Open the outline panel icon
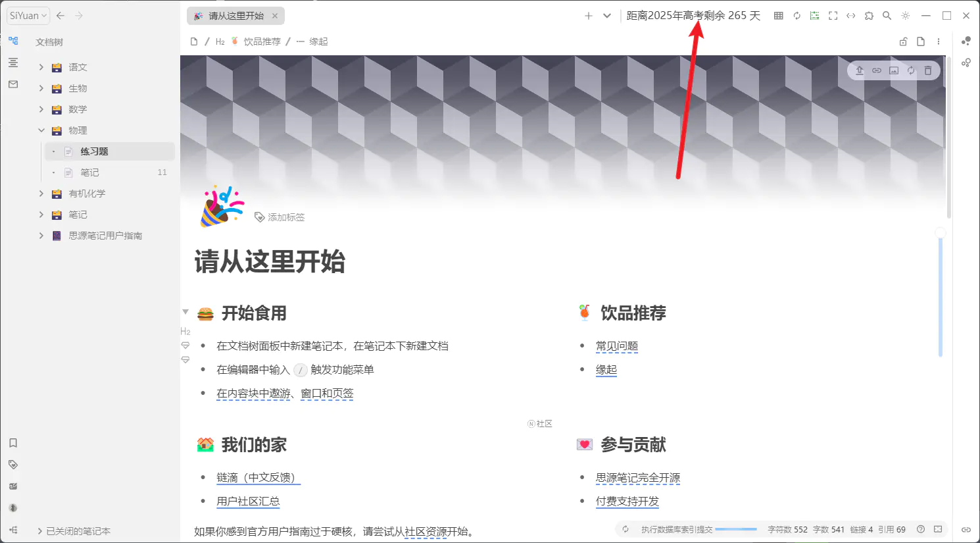The image size is (980, 543). (13, 63)
